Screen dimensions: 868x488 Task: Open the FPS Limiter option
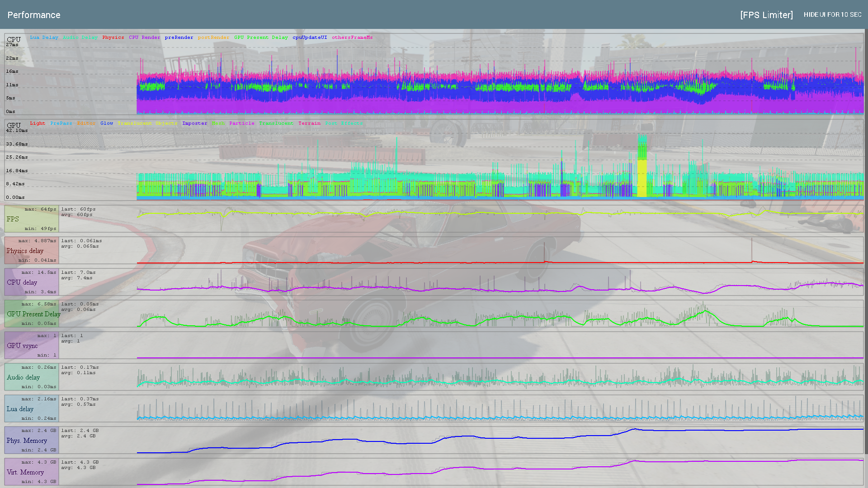(766, 15)
